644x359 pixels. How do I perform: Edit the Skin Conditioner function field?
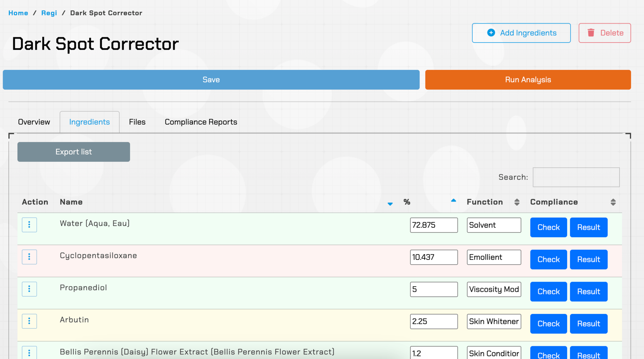tap(494, 353)
